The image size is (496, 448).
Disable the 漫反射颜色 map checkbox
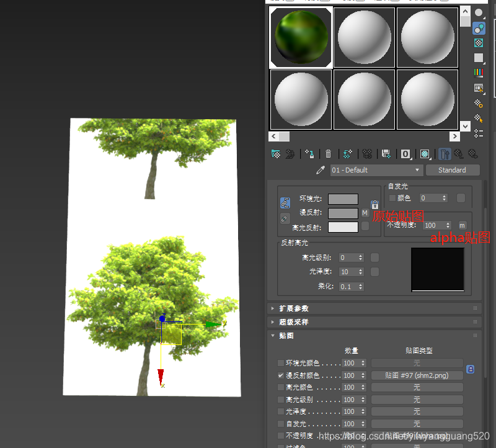(x=280, y=375)
